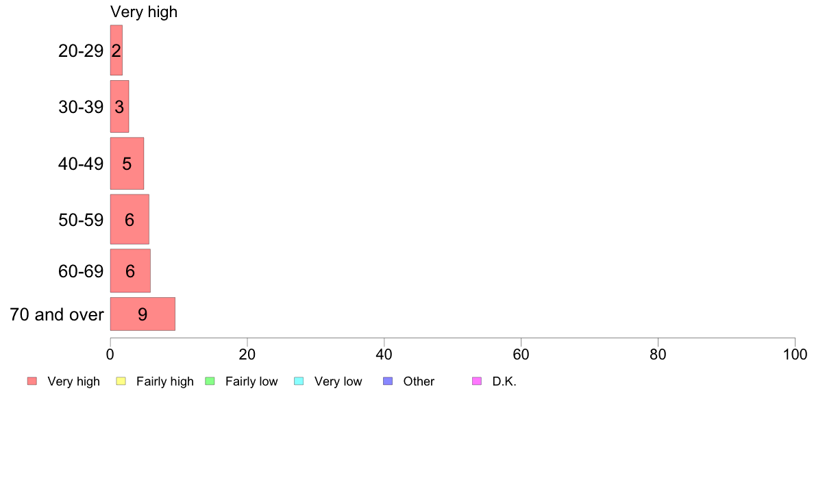The height and width of the screenshot is (504, 814).
Task: Select the 70 and over bar showing 9
Action: [143, 314]
